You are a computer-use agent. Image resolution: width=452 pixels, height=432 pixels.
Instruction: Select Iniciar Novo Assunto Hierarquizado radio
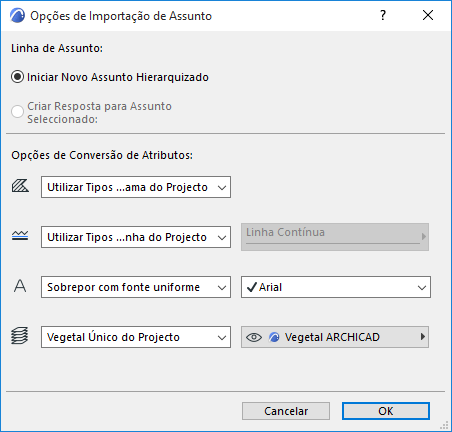17,77
